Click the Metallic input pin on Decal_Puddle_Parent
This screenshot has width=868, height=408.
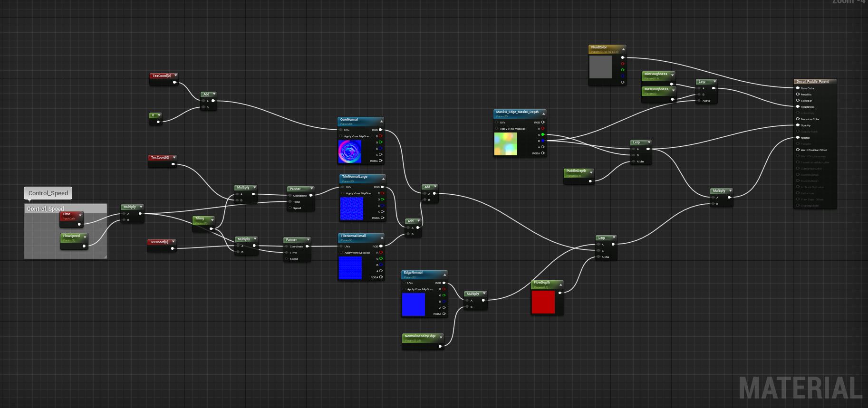798,94
